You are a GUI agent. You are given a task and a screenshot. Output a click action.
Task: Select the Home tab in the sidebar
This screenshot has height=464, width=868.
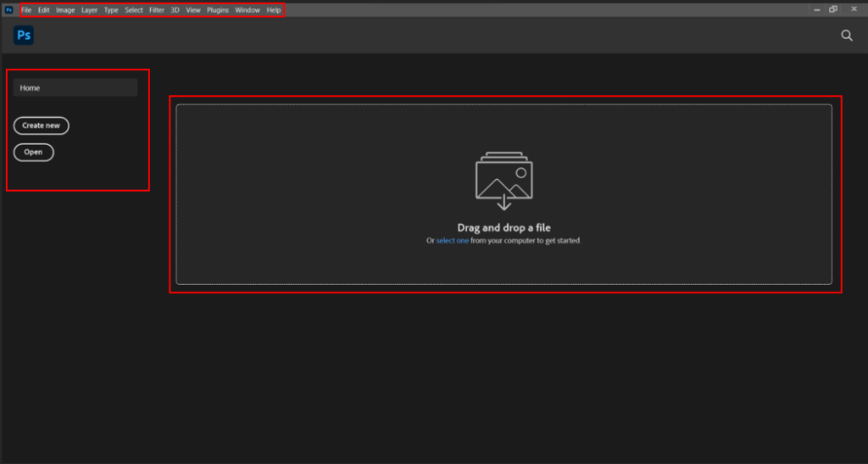coord(75,87)
